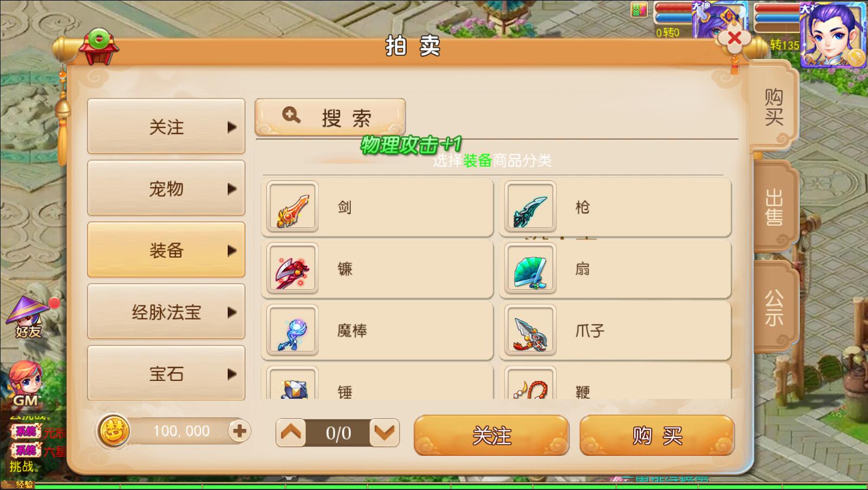Expand the 关注 category arrow

[232, 127]
